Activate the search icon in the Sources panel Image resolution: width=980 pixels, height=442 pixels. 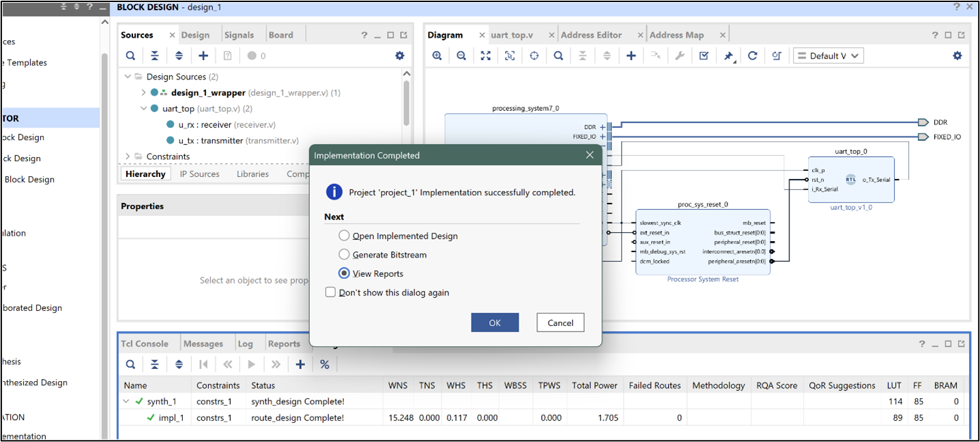point(130,55)
